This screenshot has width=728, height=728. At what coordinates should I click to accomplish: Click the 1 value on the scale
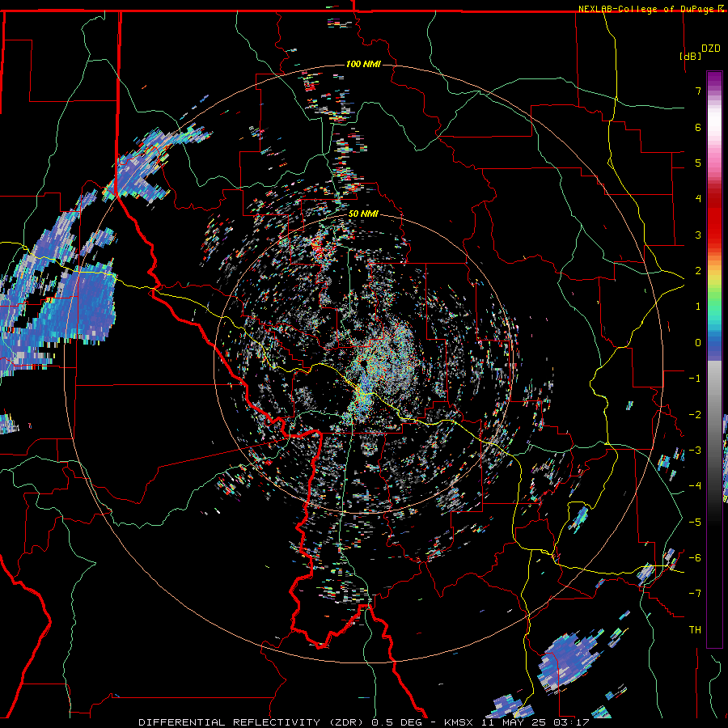pyautogui.click(x=698, y=307)
